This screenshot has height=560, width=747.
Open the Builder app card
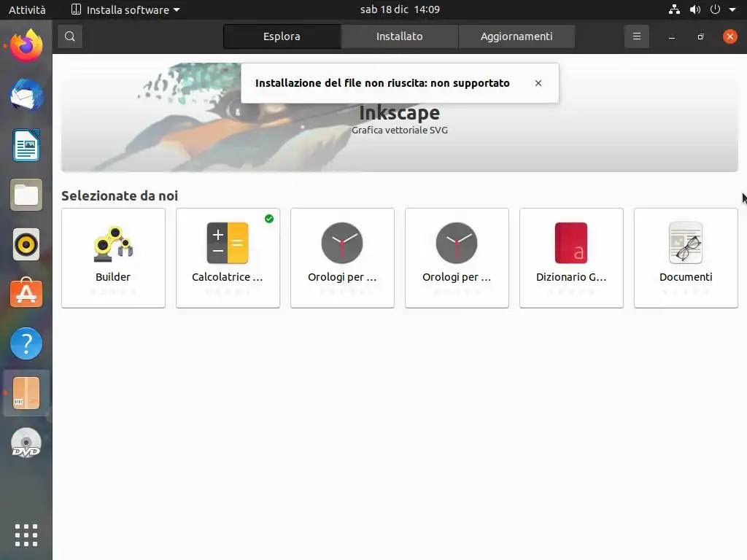[113, 258]
